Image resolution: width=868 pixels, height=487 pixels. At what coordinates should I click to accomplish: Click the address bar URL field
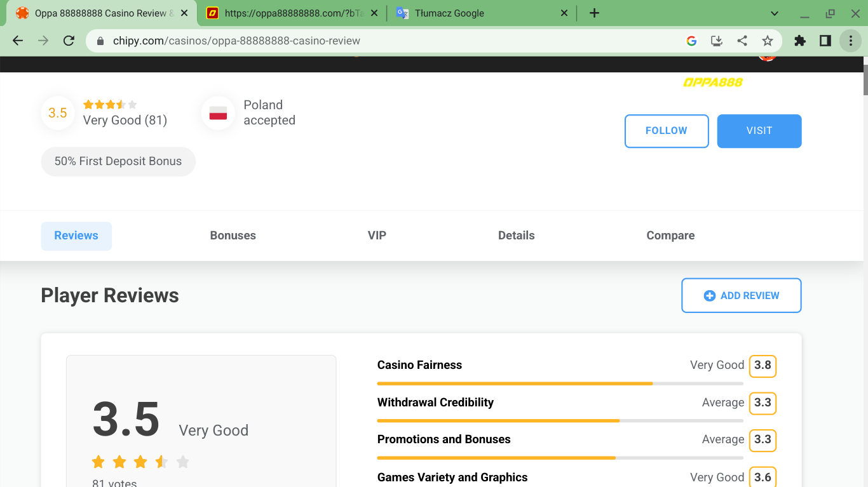click(x=381, y=41)
